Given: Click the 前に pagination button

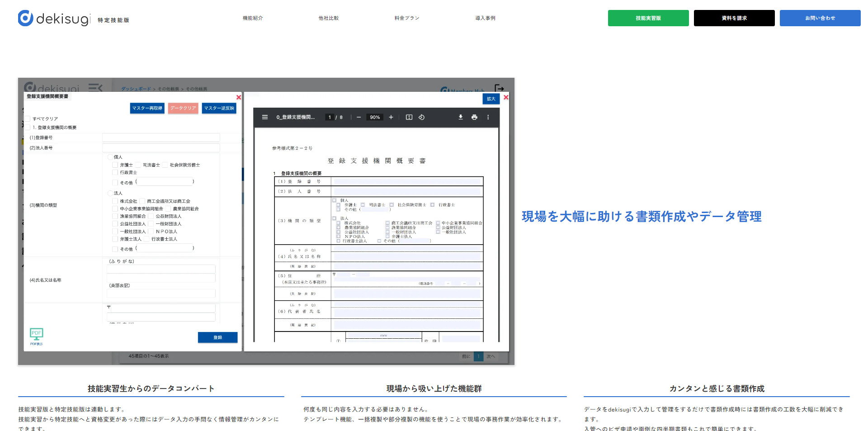Looking at the screenshot, I should (466, 356).
